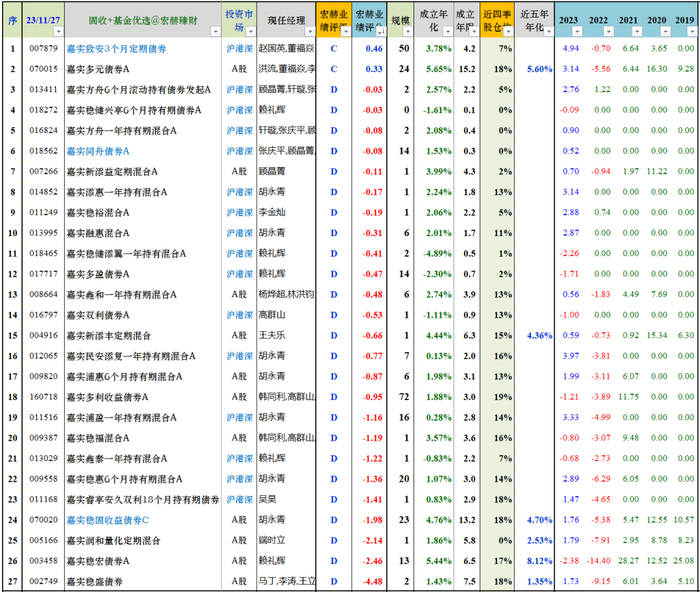Select manager cell 端时立
Viewport: 700px width, 592px height.
pos(287,541)
